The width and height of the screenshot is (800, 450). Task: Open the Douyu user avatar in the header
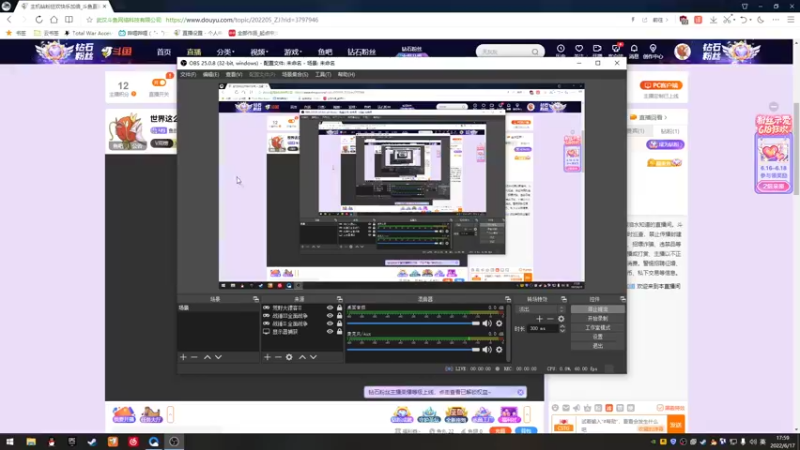pos(682,52)
